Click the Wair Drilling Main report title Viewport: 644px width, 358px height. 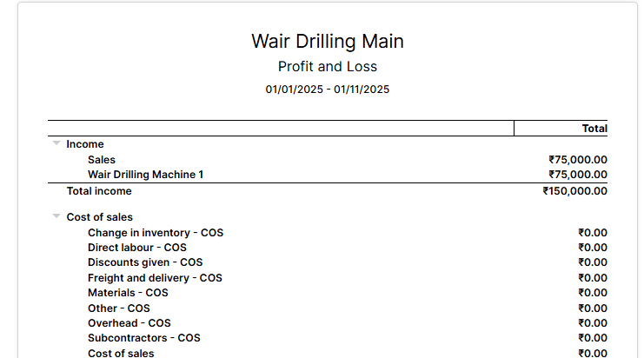[327, 42]
